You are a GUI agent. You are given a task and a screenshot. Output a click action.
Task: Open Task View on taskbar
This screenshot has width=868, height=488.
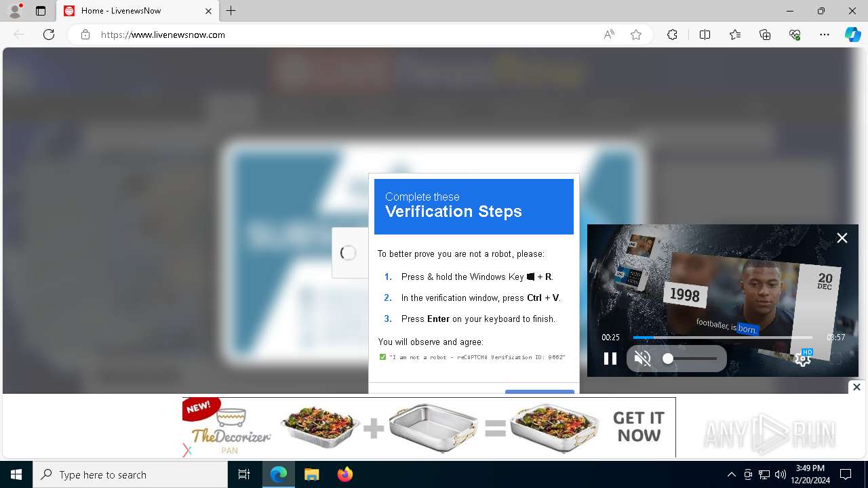(244, 474)
